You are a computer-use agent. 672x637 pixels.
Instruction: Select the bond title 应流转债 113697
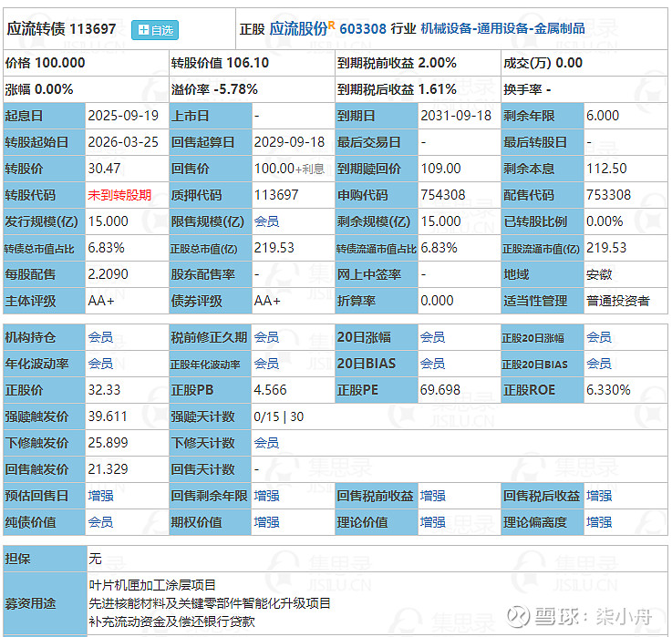[61, 28]
